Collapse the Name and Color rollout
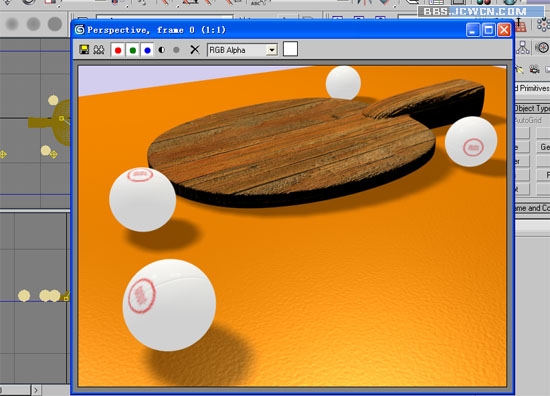Screen dimensions: 550x396 (x=532, y=208)
